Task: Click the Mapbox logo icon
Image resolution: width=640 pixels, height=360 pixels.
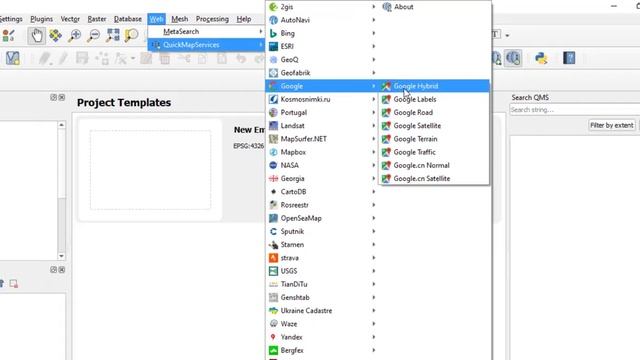Action: pyautogui.click(x=273, y=152)
